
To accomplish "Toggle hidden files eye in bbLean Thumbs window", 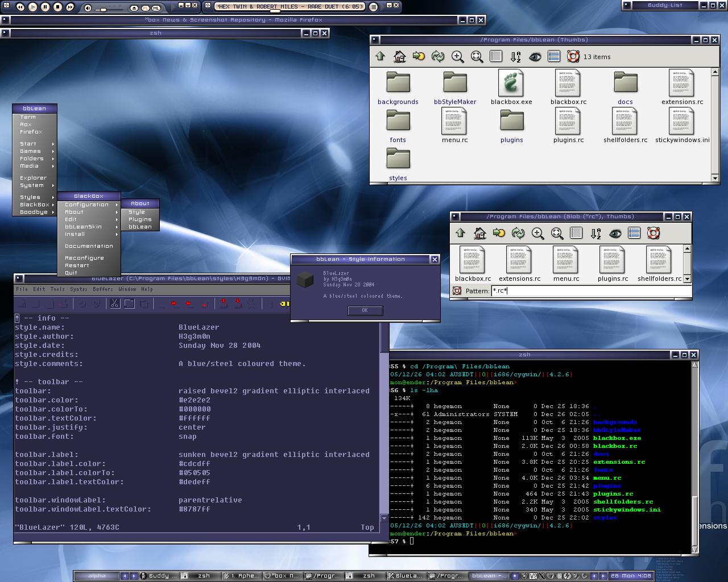I will (x=535, y=56).
